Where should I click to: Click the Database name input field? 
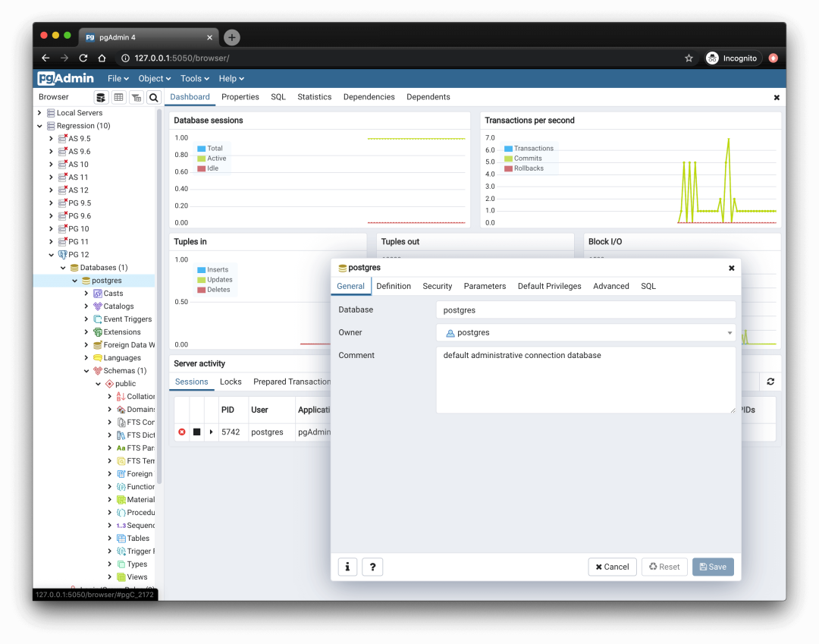585,310
